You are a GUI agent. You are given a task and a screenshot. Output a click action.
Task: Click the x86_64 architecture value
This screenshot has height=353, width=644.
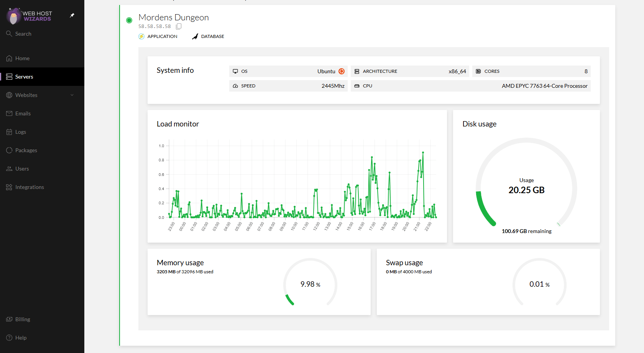pos(457,71)
